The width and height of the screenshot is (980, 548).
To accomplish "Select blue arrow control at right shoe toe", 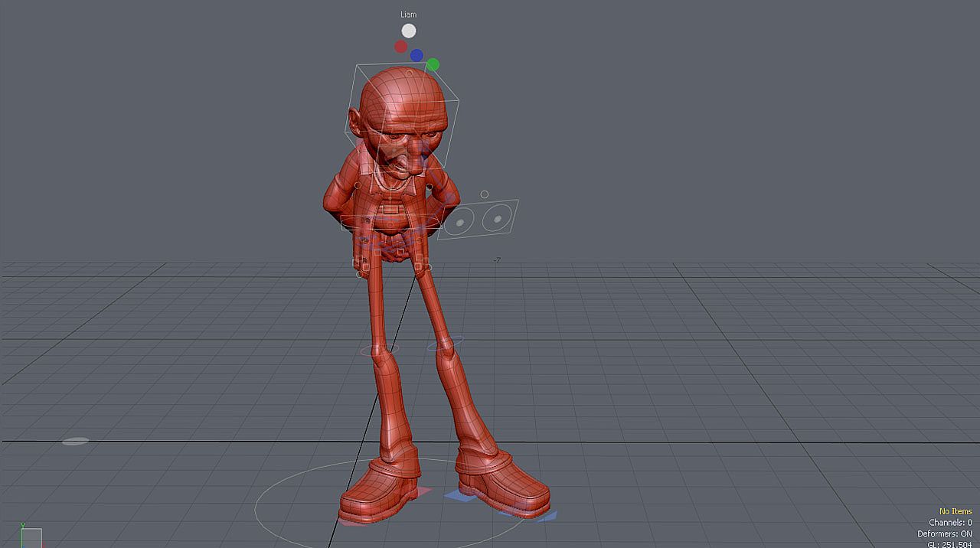I will [547, 517].
